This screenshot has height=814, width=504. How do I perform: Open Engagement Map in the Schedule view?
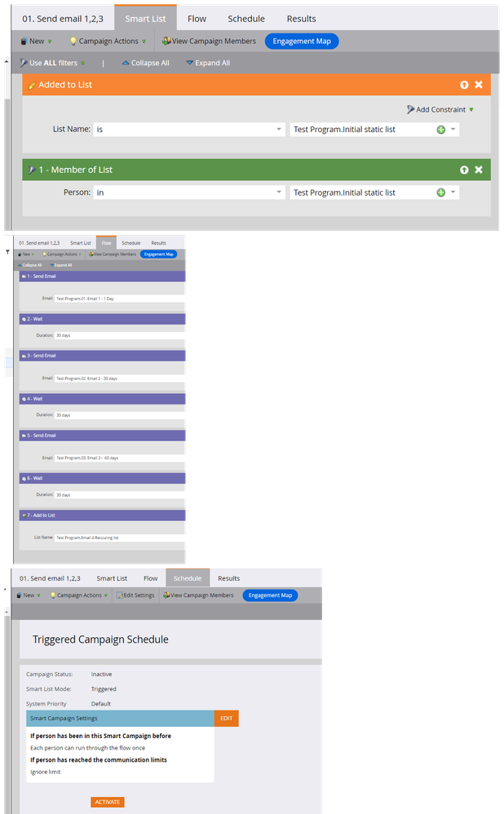[270, 595]
